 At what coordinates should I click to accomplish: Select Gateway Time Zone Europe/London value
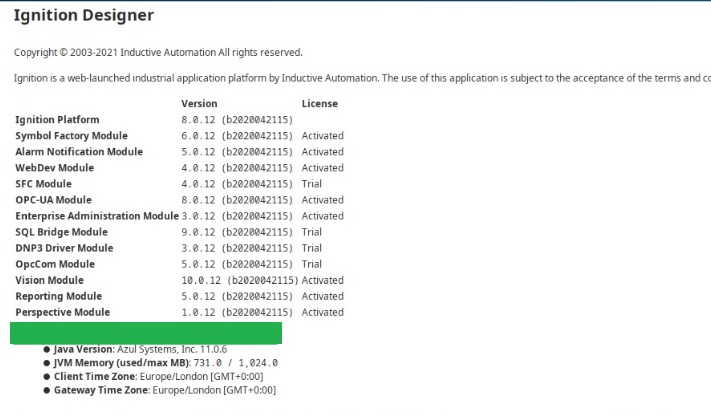pyautogui.click(x=214, y=390)
